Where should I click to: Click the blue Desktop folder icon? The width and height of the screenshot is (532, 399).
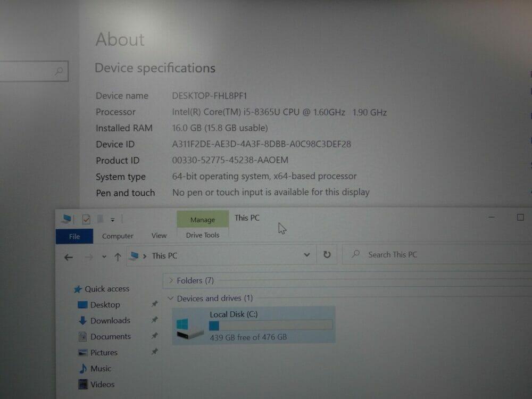(x=82, y=305)
